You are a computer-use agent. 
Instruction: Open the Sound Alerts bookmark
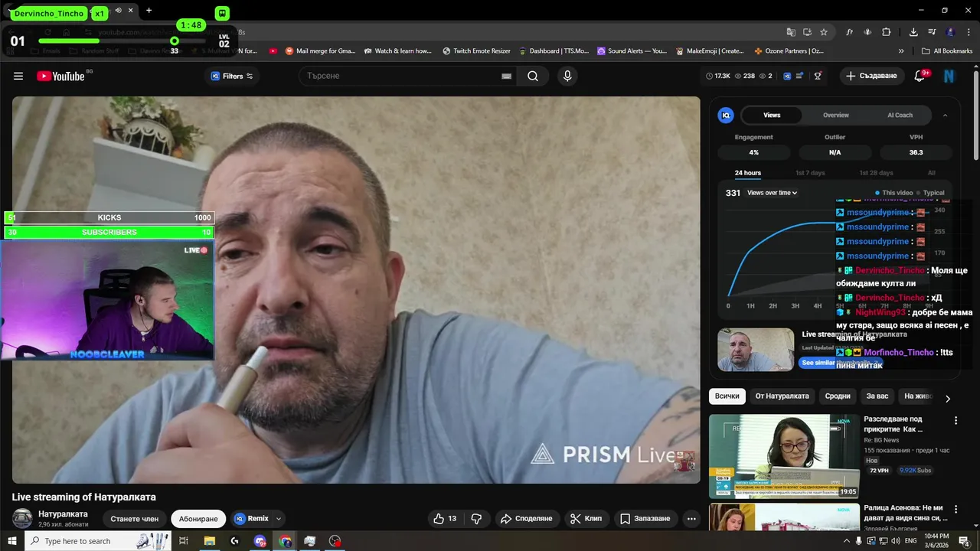633,51
